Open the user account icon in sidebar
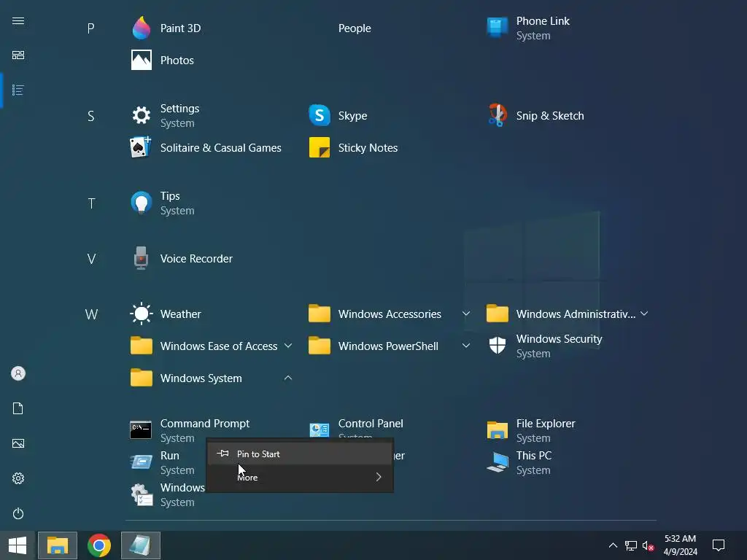This screenshot has width=747, height=560. (18, 373)
